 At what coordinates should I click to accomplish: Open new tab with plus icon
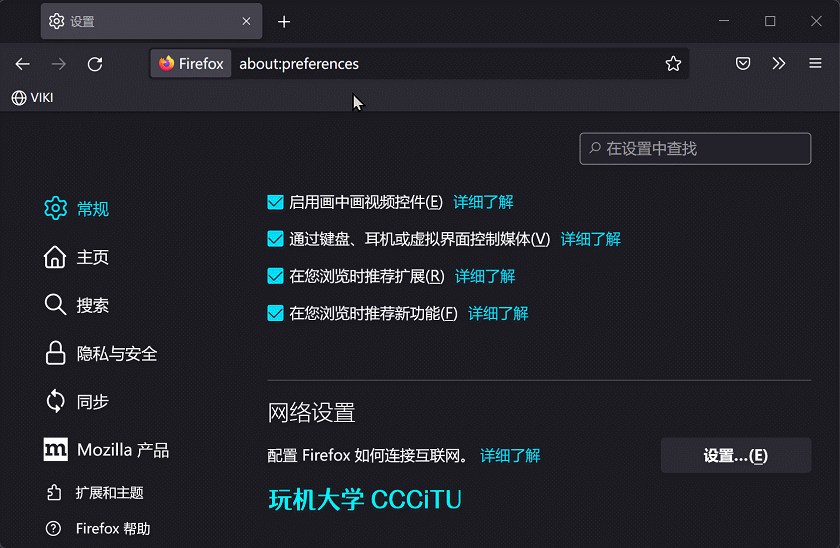pos(284,21)
